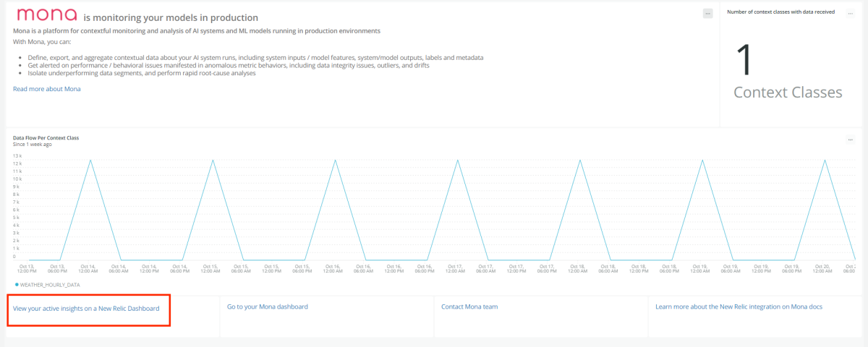Click the chart peak near Oct 20, 12:00 AM
The height and width of the screenshot is (347, 868).
(x=825, y=160)
